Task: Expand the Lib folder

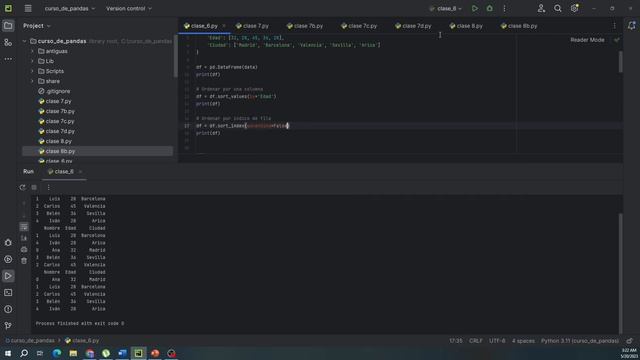Action: pyautogui.click(x=33, y=61)
